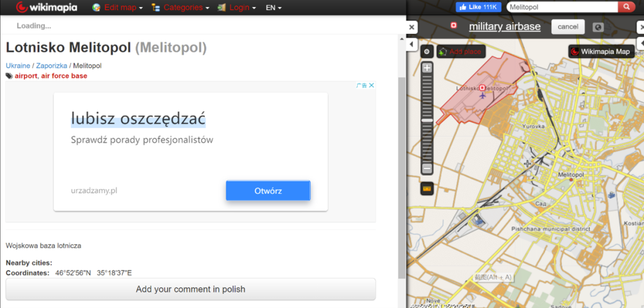Click the ad headline lubisz oszczędzać
Viewport: 644px width, 308px height.
[138, 118]
